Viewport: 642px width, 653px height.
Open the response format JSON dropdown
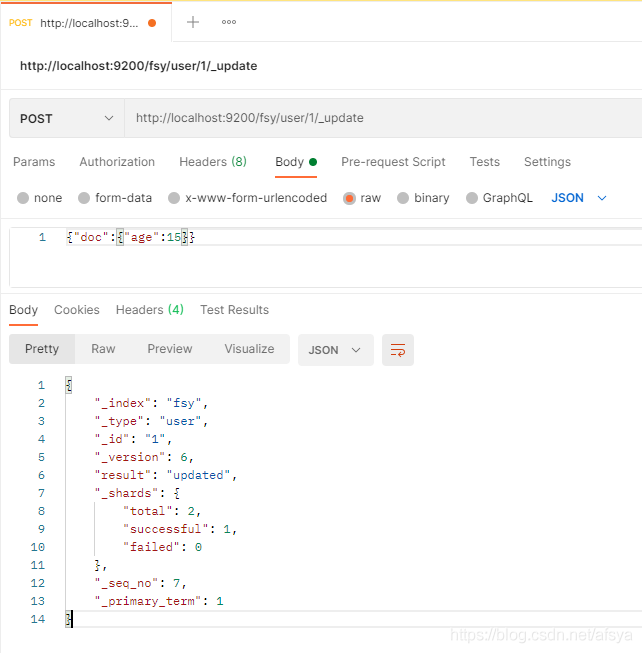point(336,350)
